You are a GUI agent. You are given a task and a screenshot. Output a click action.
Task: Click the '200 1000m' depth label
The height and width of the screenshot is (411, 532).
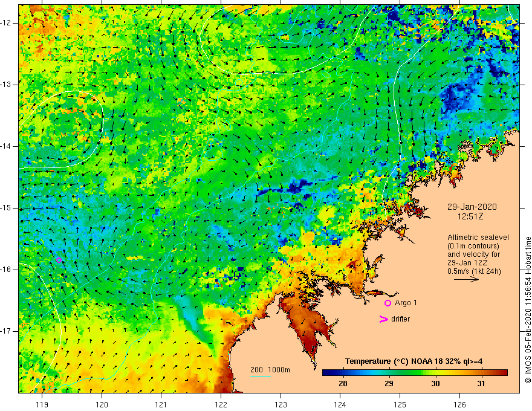point(270,370)
